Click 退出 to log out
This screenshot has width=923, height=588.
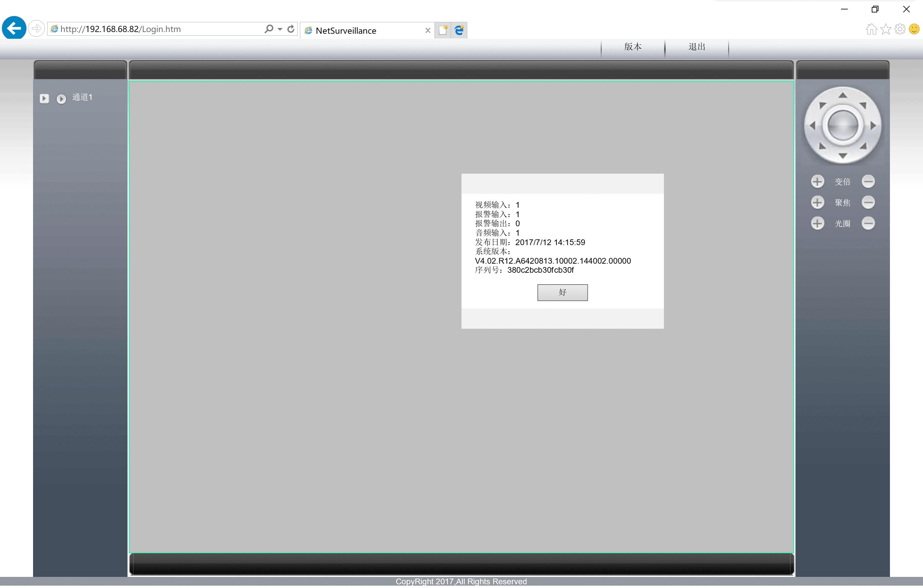696,47
